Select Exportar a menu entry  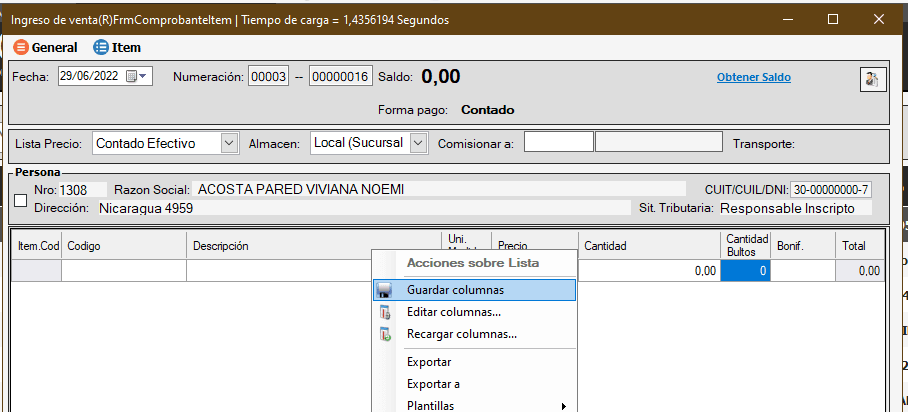pos(433,384)
